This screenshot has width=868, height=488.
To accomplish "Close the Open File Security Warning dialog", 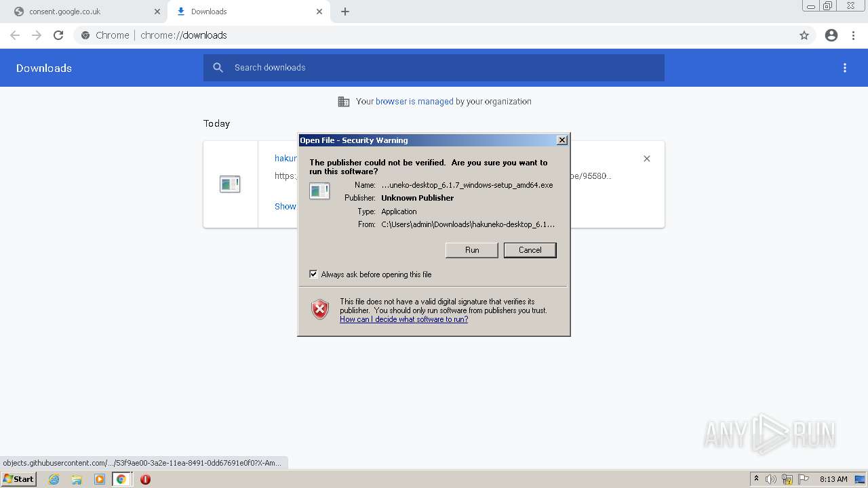I will [x=562, y=140].
